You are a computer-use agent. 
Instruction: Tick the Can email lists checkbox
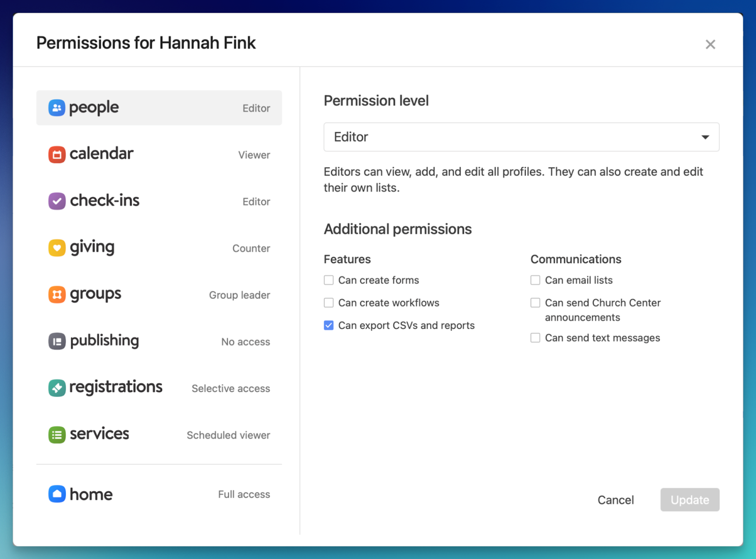pyautogui.click(x=535, y=280)
